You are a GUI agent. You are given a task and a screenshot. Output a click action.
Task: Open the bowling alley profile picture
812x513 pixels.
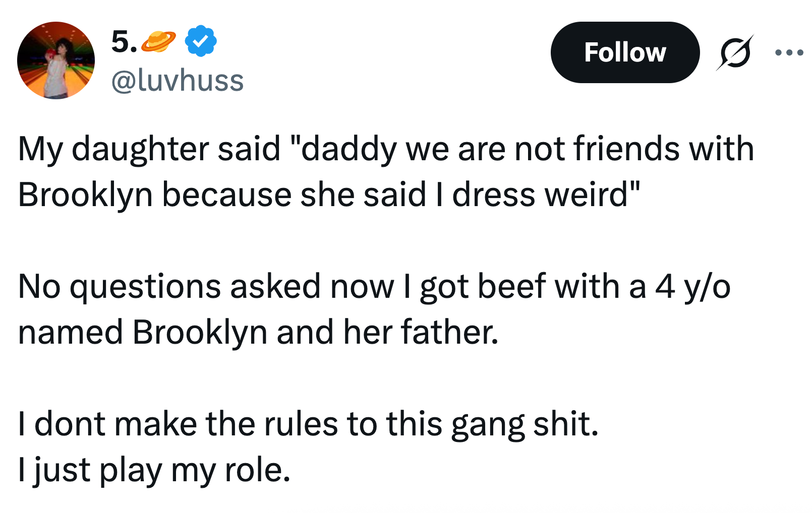(x=56, y=60)
